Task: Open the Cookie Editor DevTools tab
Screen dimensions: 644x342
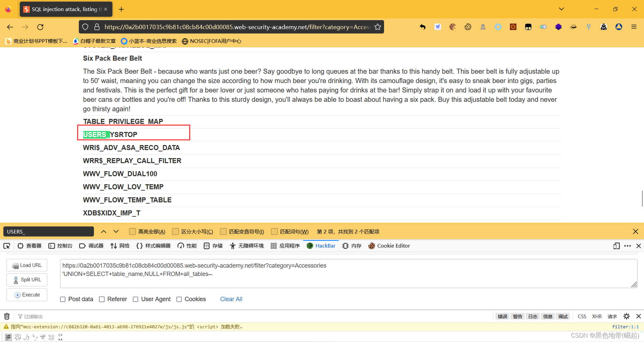Action: tap(389, 246)
